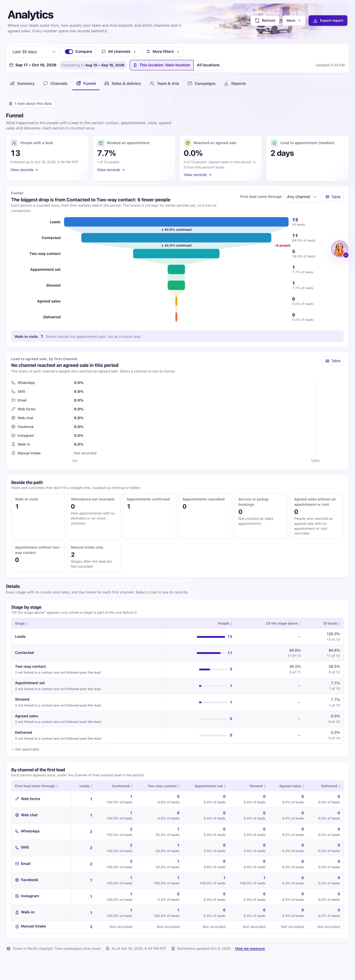The image size is (355, 980).
Task: Open the All channels filter
Action: click(119, 52)
